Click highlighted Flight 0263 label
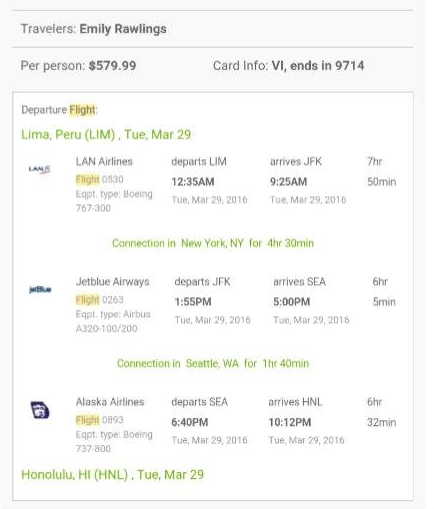434x509 pixels. (x=99, y=300)
